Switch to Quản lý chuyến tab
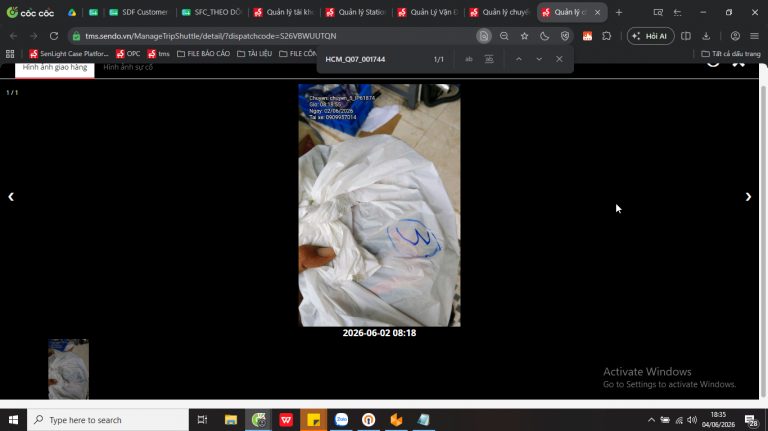768x431 pixels. [500, 12]
